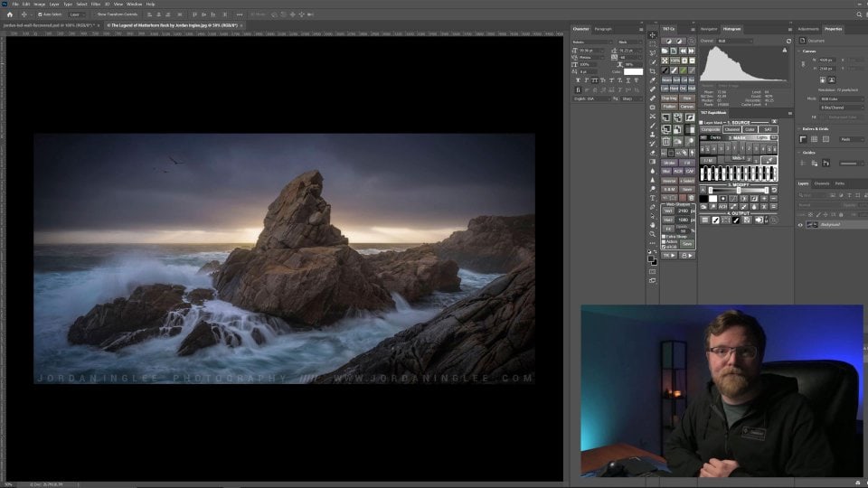868x488 pixels.
Task: Click the foreground color swatch in toolbar
Action: [651, 258]
